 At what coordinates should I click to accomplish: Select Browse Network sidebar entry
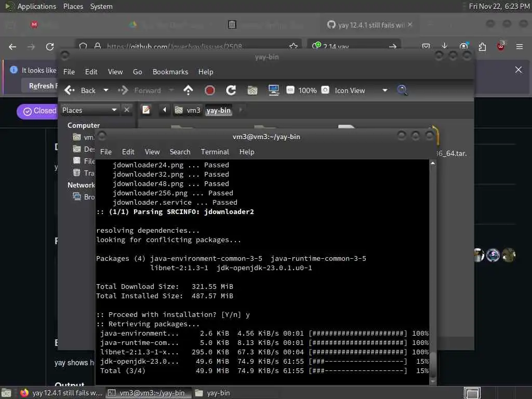click(84, 197)
